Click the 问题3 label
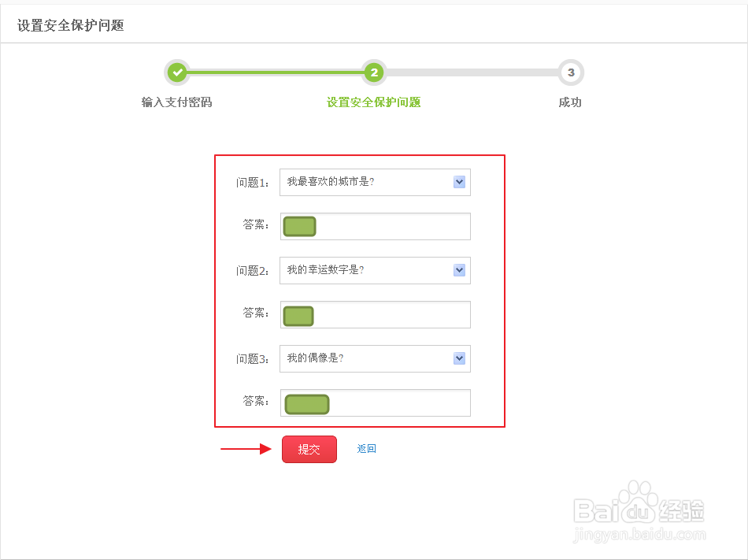Screen dimensions: 748x560 253,359
